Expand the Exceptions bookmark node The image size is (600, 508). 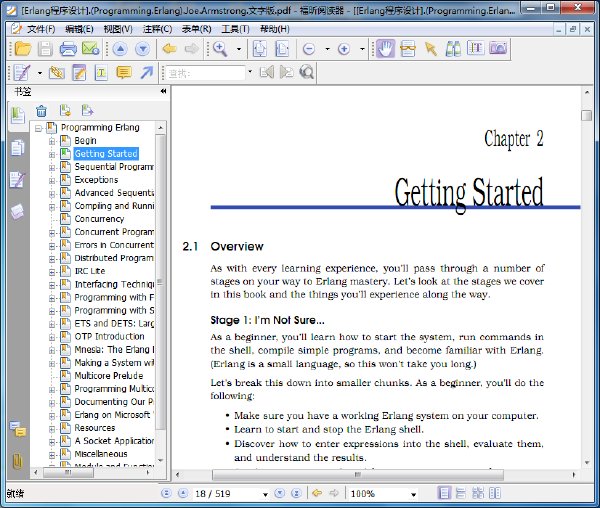(x=52, y=181)
